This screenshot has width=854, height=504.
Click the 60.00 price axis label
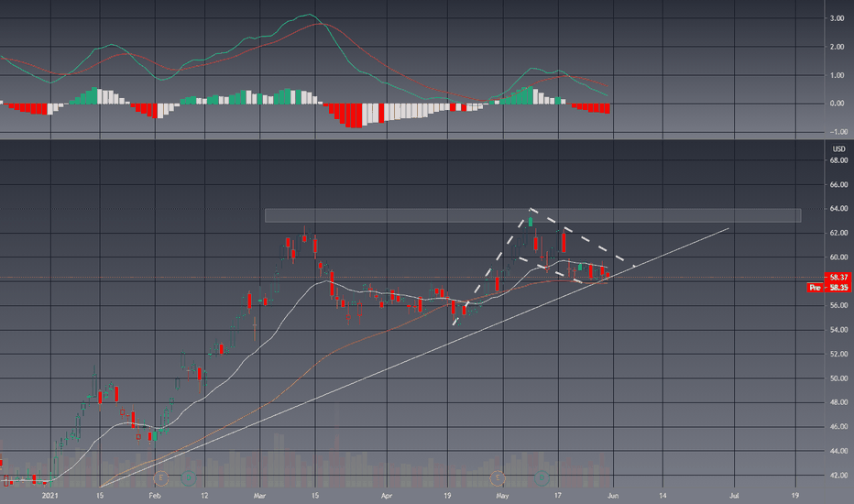(x=838, y=257)
